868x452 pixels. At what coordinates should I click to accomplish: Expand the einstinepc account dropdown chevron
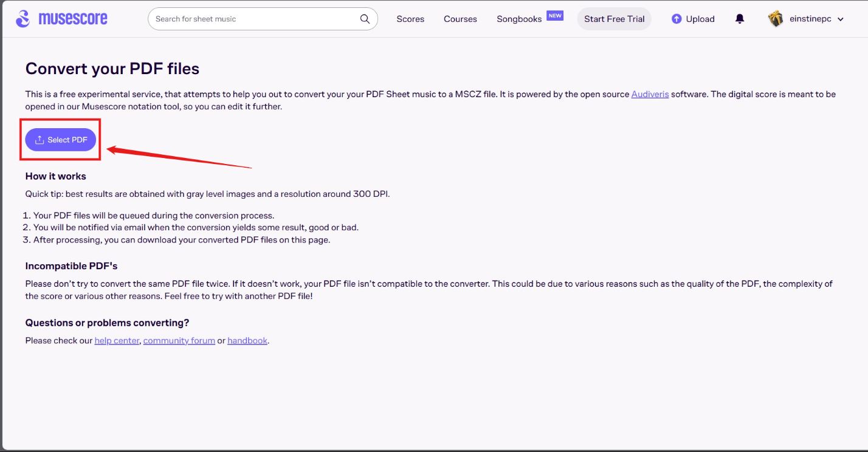click(x=841, y=19)
